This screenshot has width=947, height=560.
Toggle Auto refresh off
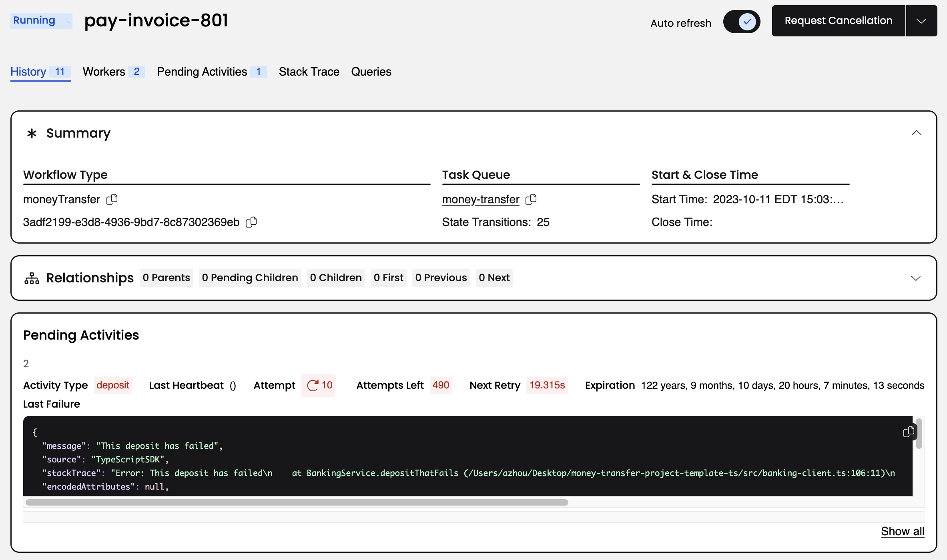click(x=742, y=22)
